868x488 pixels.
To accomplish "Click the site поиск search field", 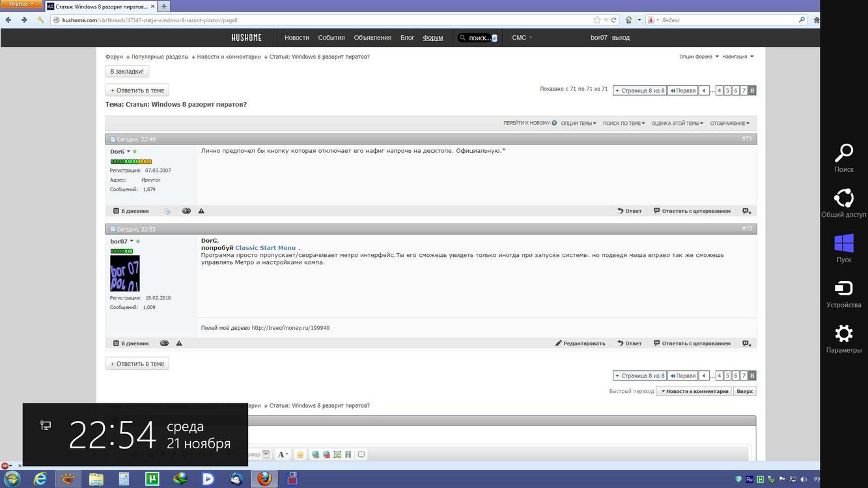I will [479, 38].
